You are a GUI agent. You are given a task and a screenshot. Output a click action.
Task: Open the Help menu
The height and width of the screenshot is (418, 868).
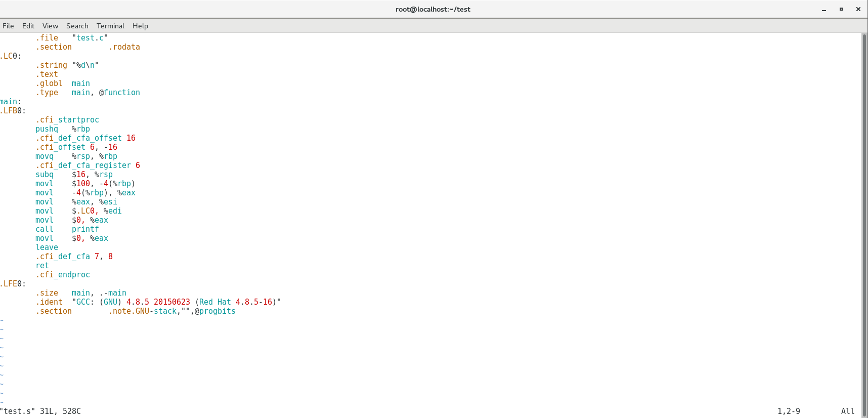pos(140,26)
